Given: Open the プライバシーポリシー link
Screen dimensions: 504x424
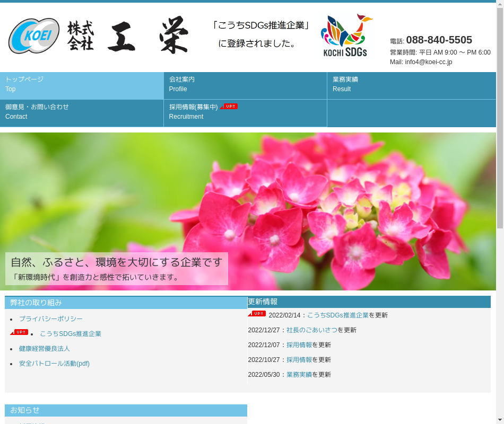Looking at the screenshot, I should point(51,319).
